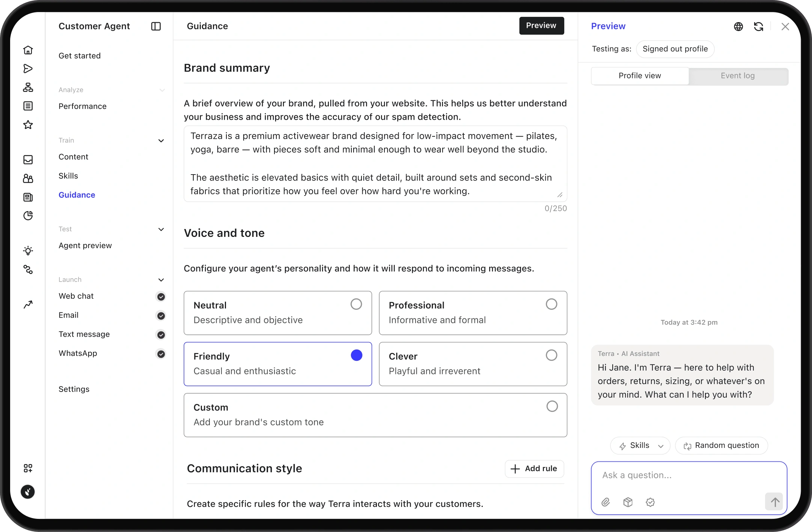The image size is (812, 532).
Task: Open the Signed out profile selector
Action: point(675,49)
